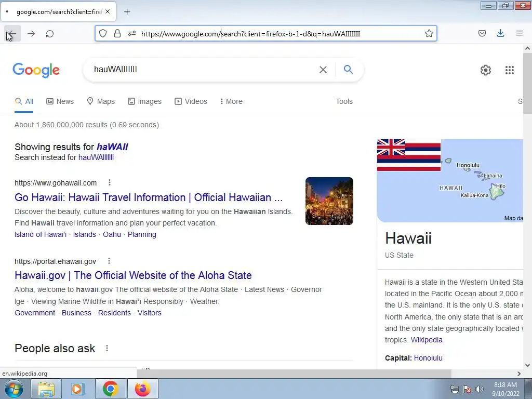Viewport: 532px width, 399px height.
Task: Switch to the News tab
Action: pyautogui.click(x=60, y=101)
